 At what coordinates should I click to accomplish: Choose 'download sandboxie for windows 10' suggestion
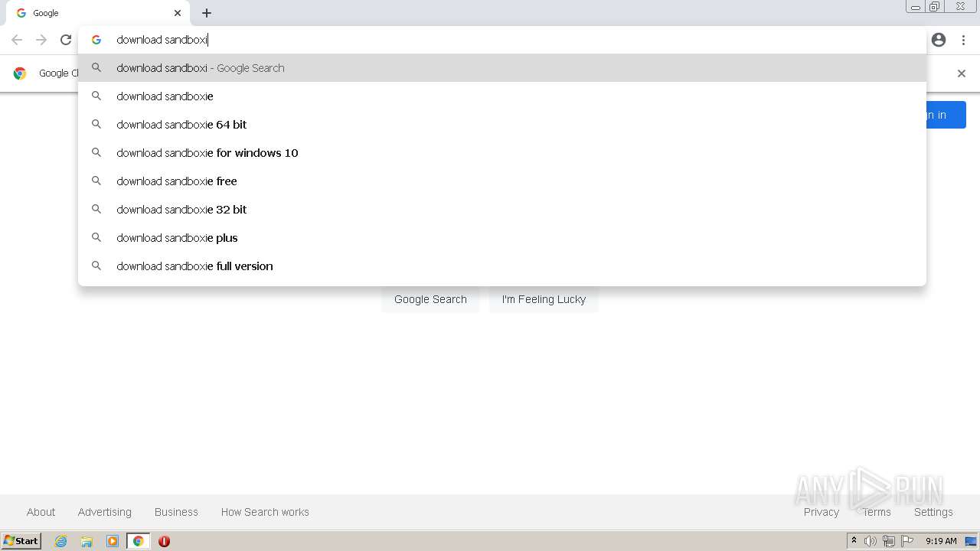coord(502,153)
